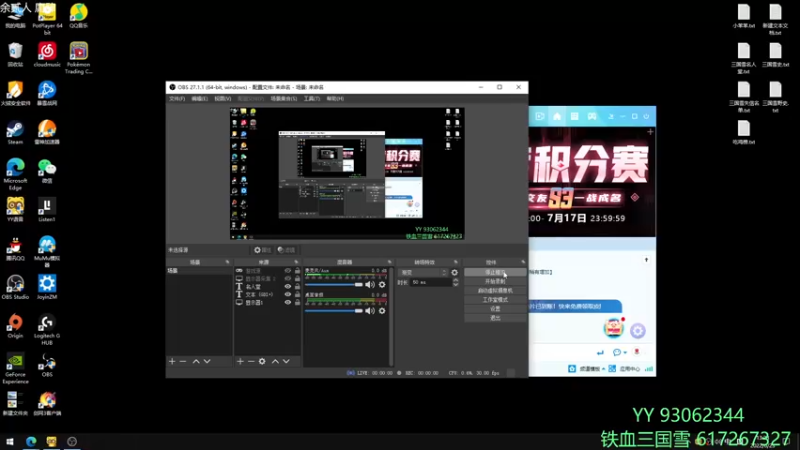Open YY window home icon
This screenshot has width=800, height=450.
coord(557,116)
